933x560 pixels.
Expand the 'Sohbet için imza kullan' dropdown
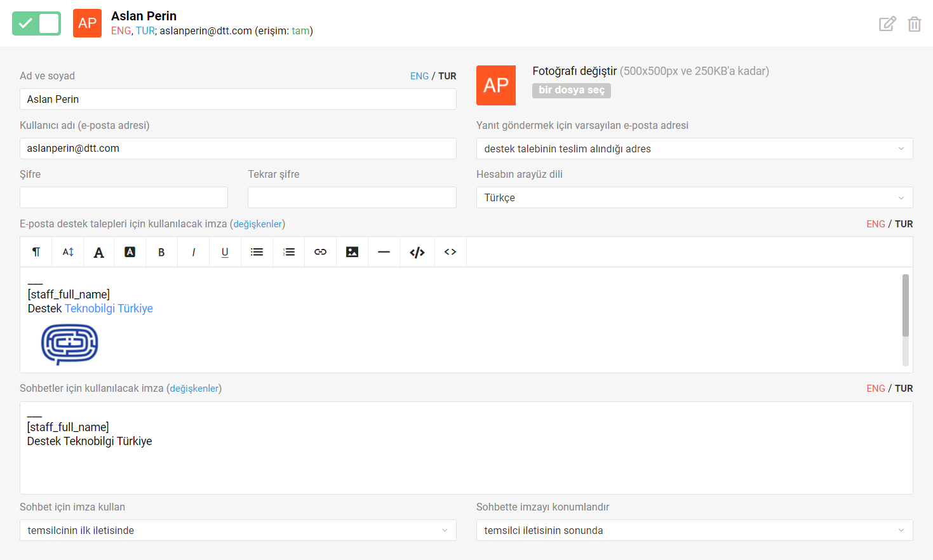238,530
